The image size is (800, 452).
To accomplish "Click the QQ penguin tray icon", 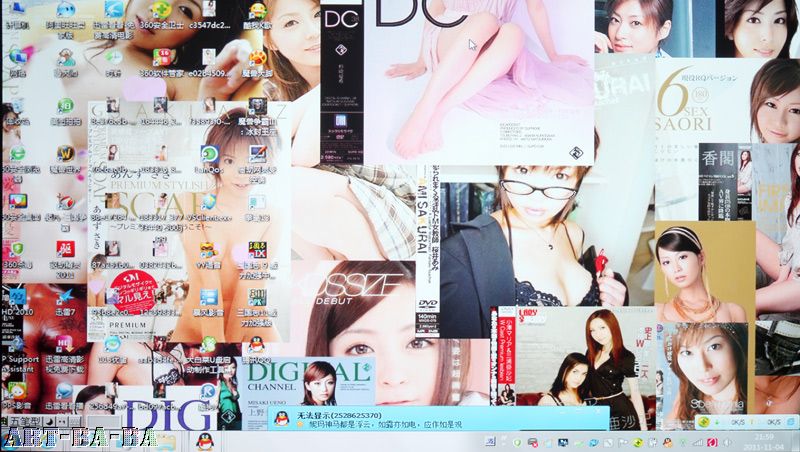I will click(x=667, y=442).
